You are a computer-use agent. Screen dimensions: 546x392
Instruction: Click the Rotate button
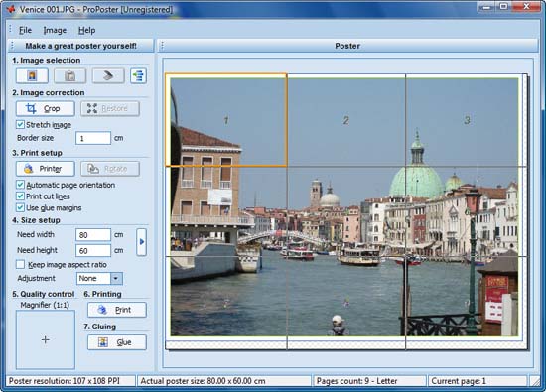110,169
